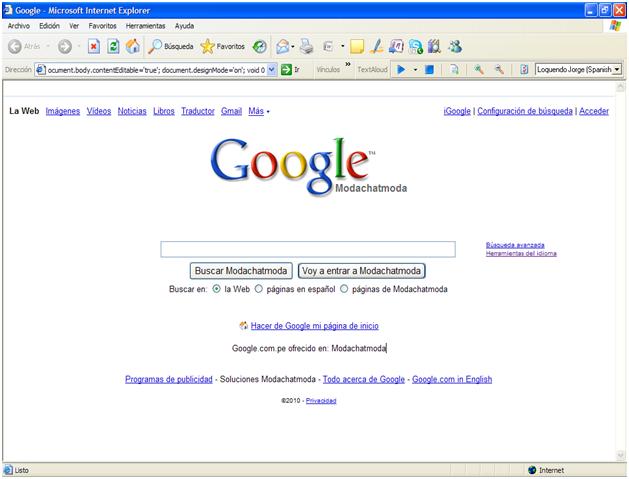Open the Favoritos star panel
The image size is (629, 479).
223,47
